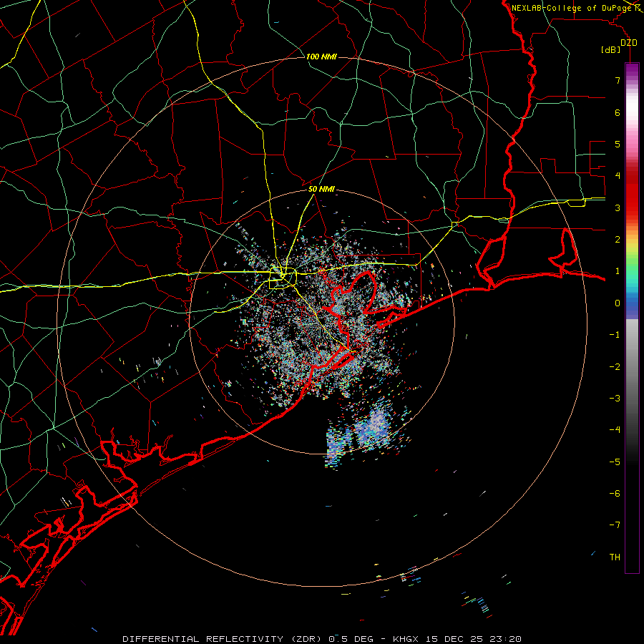Click the legend value "4"
The image size is (644, 644).
pyautogui.click(x=618, y=176)
